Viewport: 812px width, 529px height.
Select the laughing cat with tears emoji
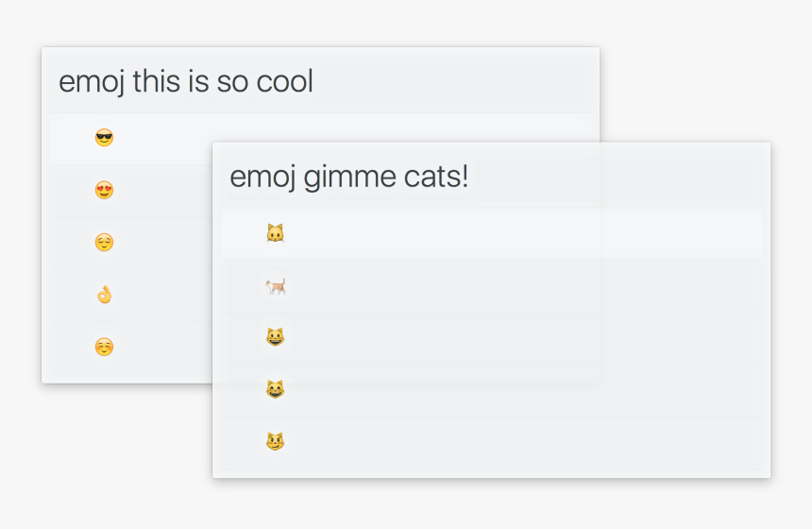coord(275,389)
